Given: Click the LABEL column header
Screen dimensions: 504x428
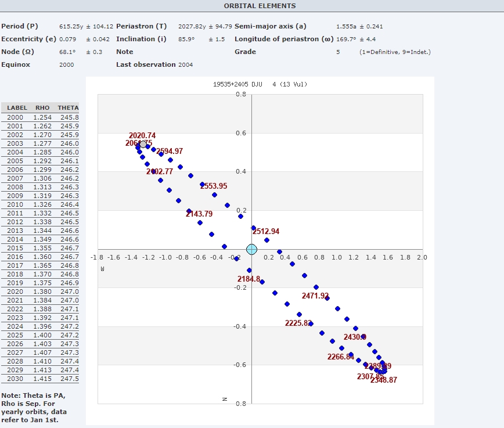Looking at the screenshot, I should coord(17,107).
